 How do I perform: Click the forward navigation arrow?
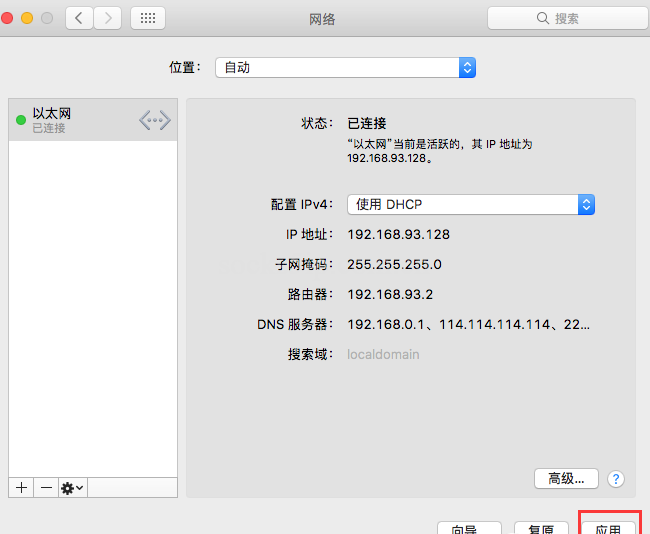click(107, 18)
